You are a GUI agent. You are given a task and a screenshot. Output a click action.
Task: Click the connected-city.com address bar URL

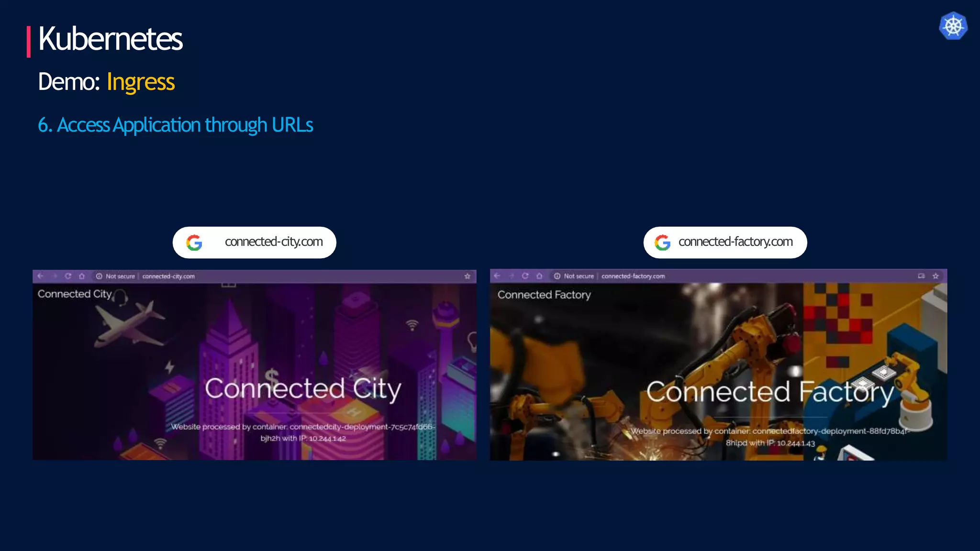[x=168, y=276]
